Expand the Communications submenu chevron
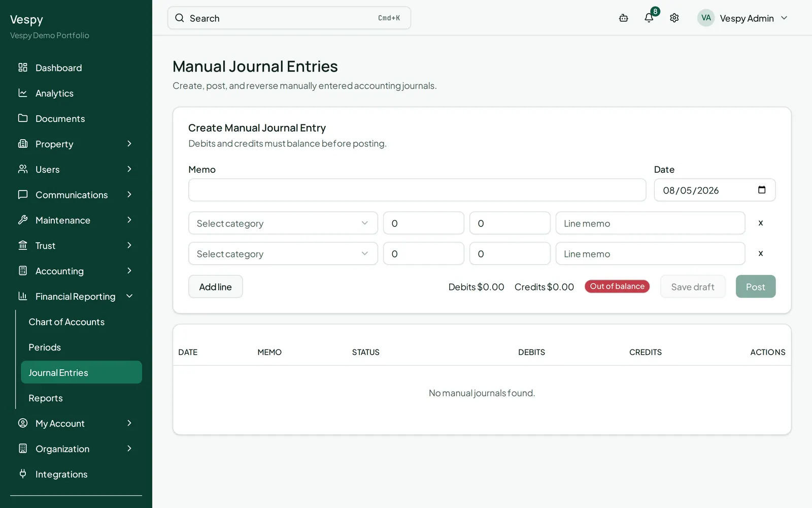Screen dimensions: 812x508 pos(129,195)
